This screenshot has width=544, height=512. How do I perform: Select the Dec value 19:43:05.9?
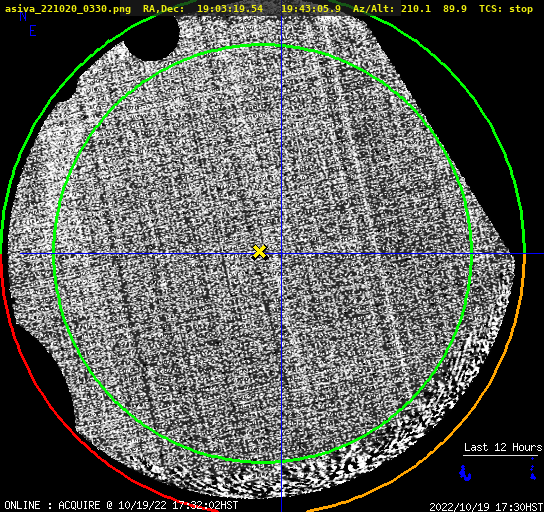point(311,9)
